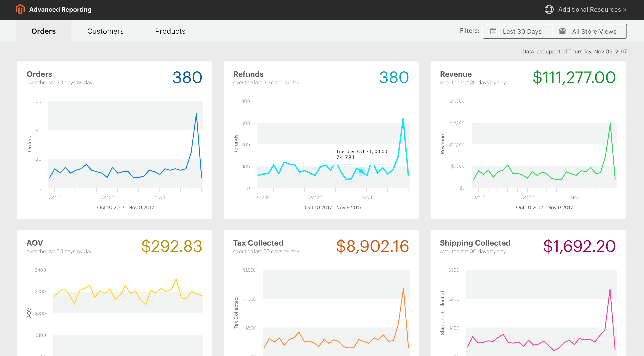The width and height of the screenshot is (644, 356).
Task: Open the All Store Views filter
Action: pyautogui.click(x=594, y=31)
